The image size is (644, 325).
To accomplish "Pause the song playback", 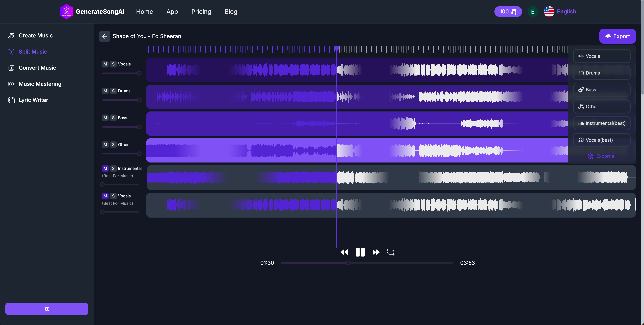I will pyautogui.click(x=360, y=252).
